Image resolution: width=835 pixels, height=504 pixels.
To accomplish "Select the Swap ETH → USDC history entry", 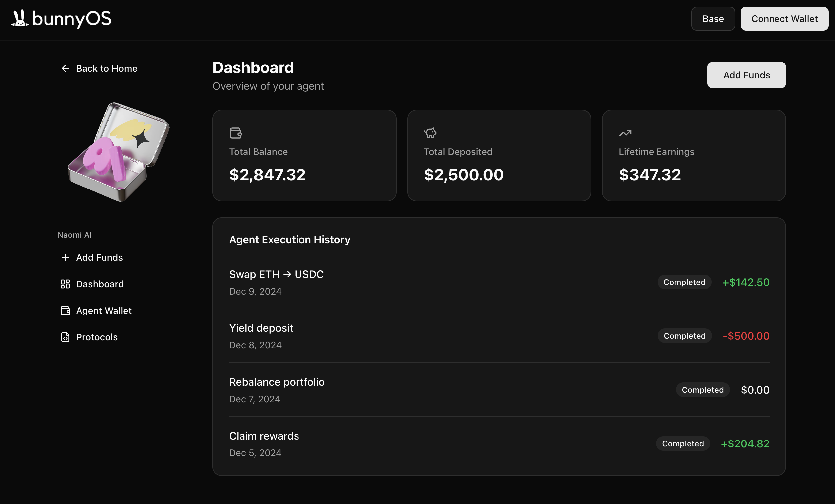I will click(276, 274).
